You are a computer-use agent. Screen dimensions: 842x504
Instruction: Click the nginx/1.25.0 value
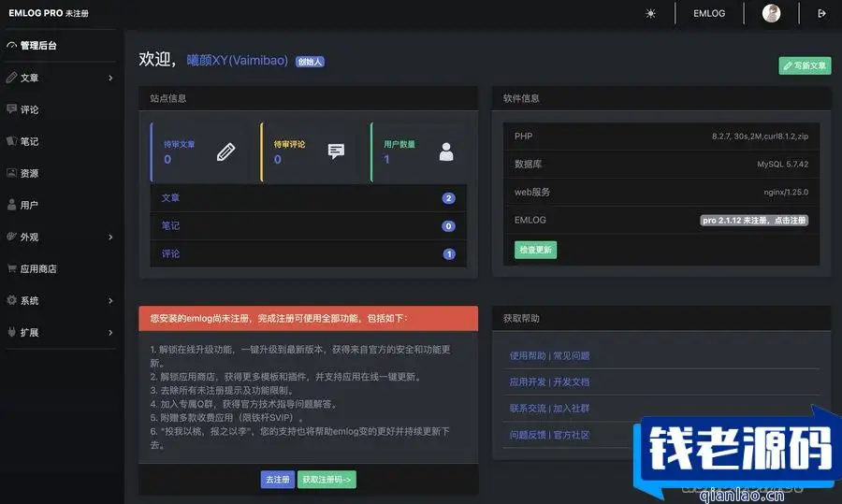(786, 192)
